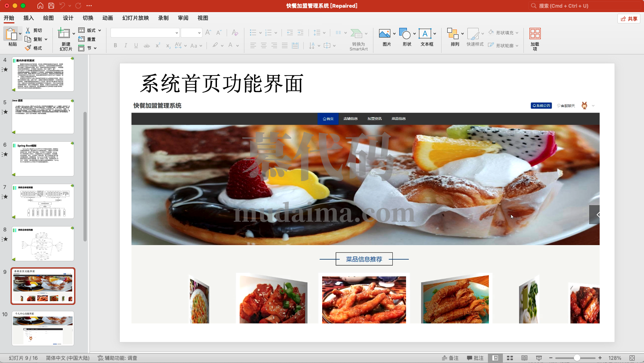Image resolution: width=644 pixels, height=363 pixels.
Task: Click the Arrange icon
Action: [x=453, y=33]
